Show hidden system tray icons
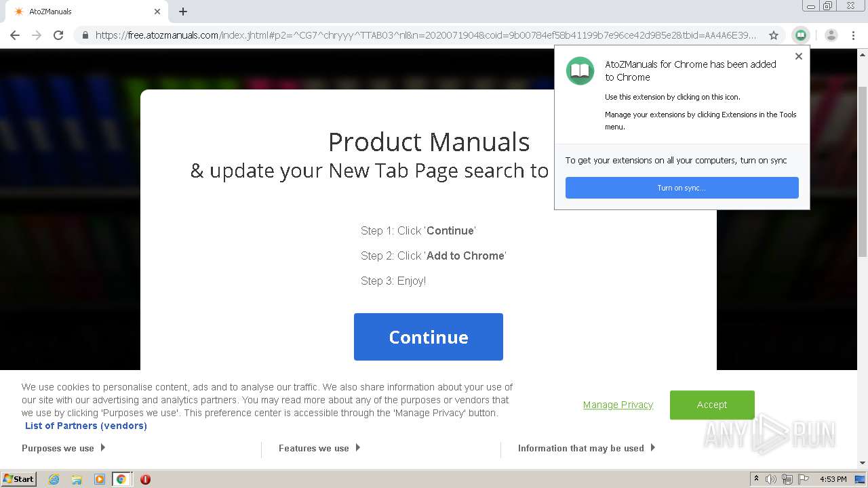Viewport: 868px width, 488px height. tap(756, 479)
